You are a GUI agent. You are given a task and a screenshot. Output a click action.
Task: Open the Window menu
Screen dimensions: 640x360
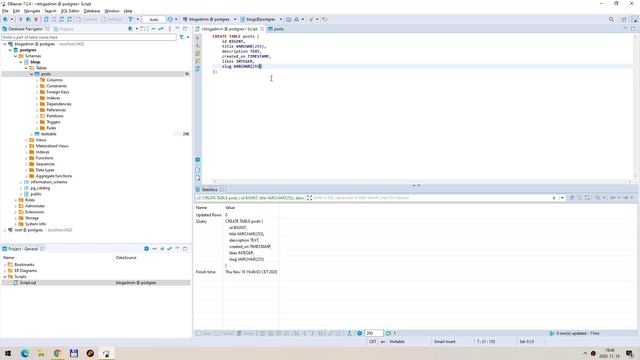pyautogui.click(x=112, y=11)
